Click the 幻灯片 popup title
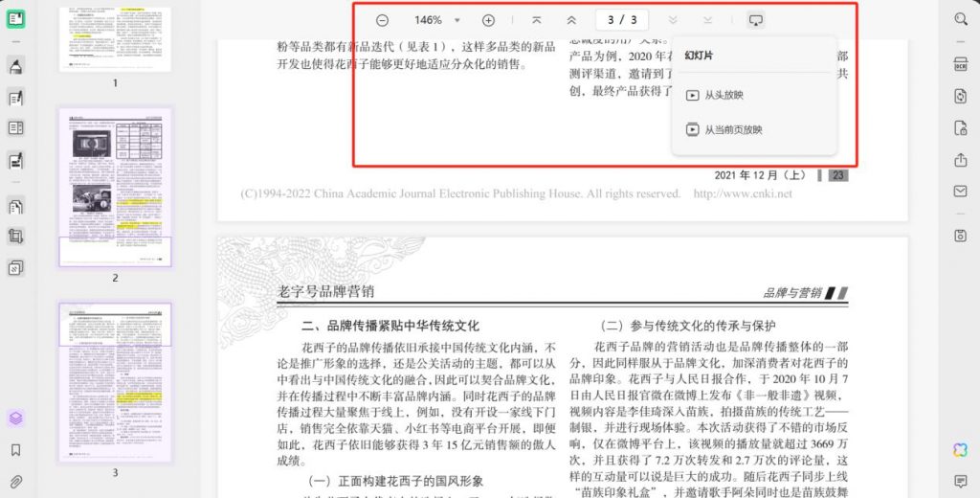This screenshot has height=498, width=980. coord(699,56)
